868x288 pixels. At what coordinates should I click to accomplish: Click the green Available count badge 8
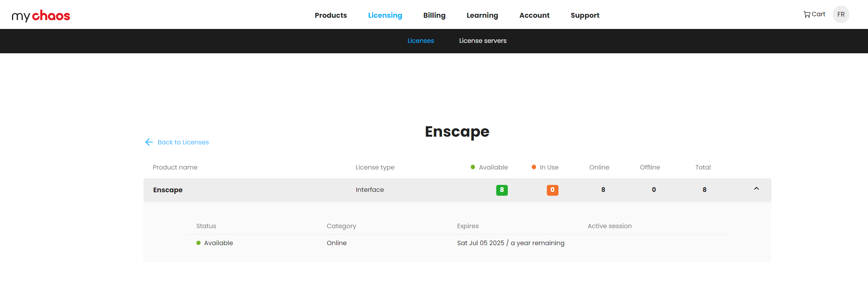pyautogui.click(x=502, y=190)
